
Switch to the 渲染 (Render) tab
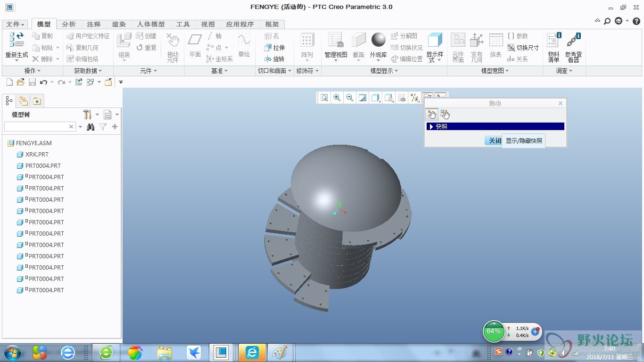pyautogui.click(x=119, y=24)
